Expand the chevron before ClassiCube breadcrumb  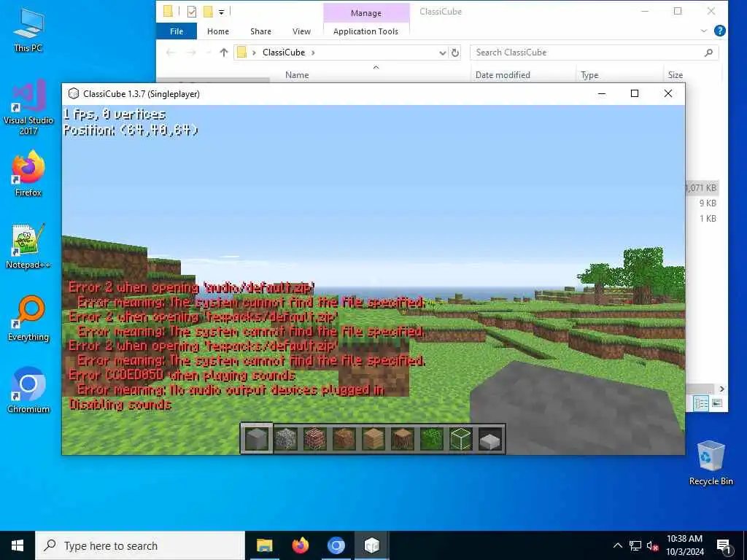pyautogui.click(x=254, y=52)
